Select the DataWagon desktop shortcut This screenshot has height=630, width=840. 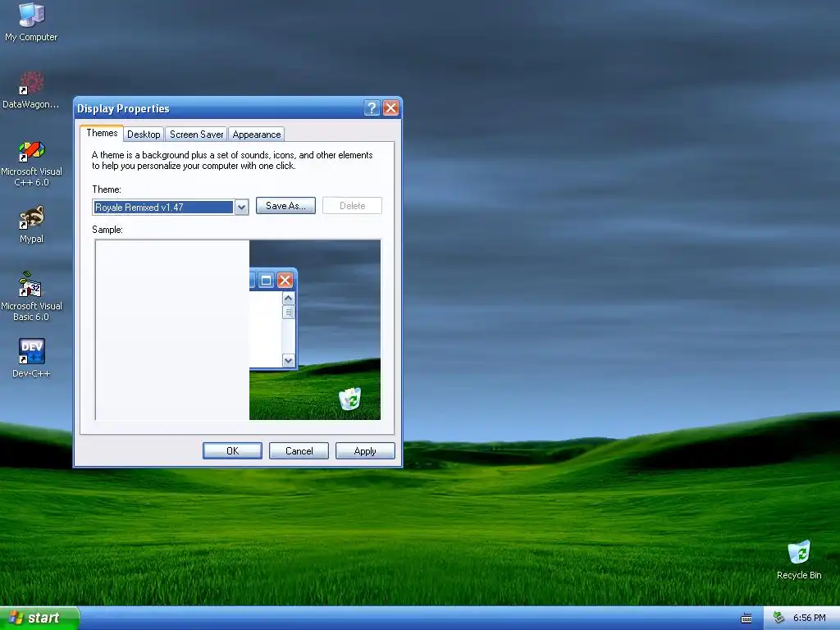(x=31, y=89)
